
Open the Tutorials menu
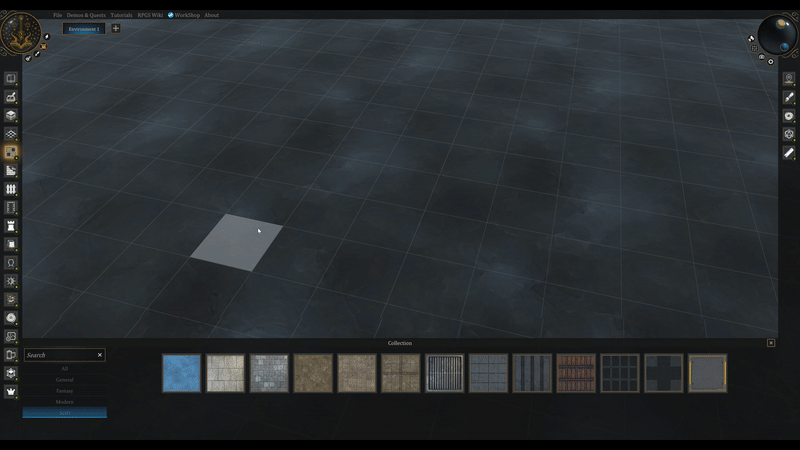pos(121,15)
